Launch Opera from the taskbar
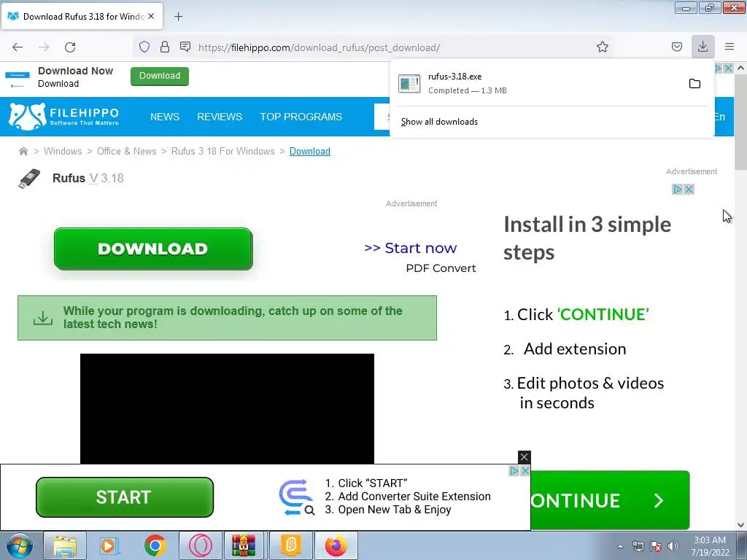The height and width of the screenshot is (560, 747). (200, 545)
